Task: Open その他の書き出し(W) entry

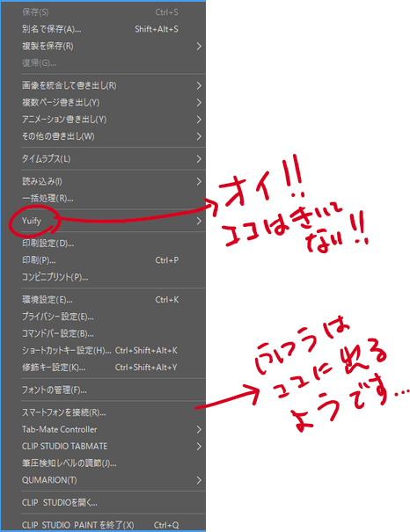Action: pos(103,136)
